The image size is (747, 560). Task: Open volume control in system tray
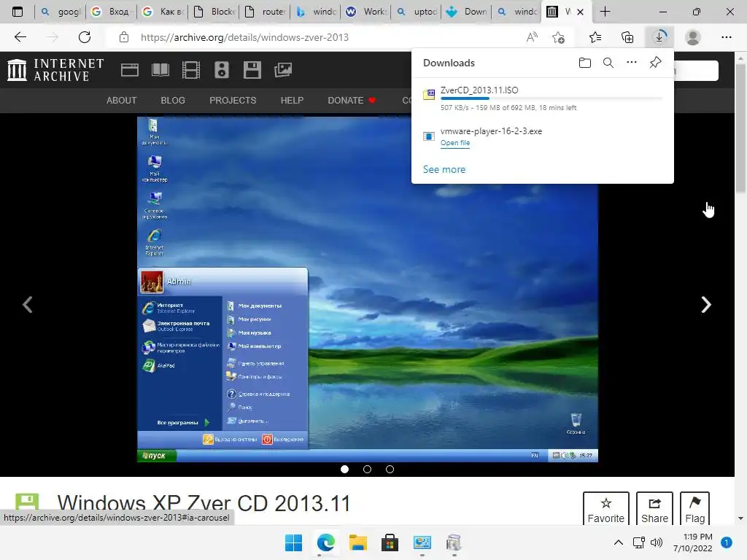tap(657, 542)
